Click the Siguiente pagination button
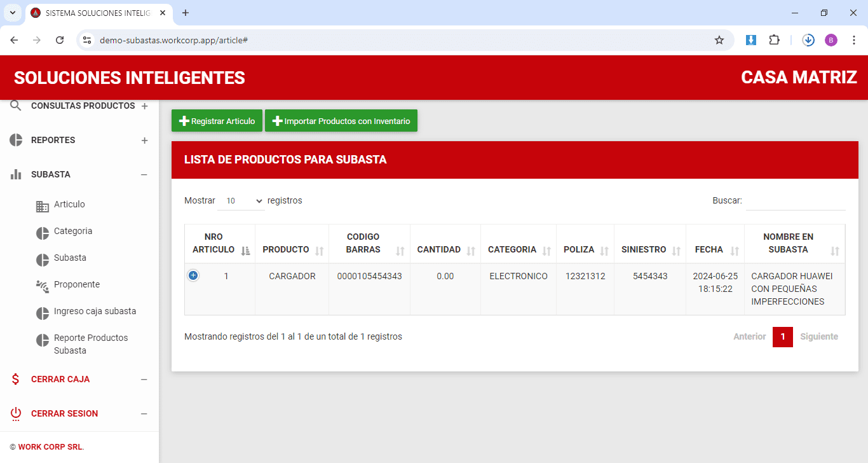 click(x=819, y=336)
